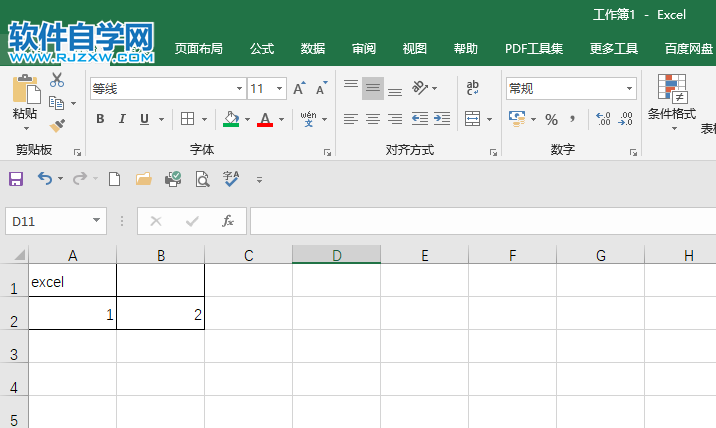Image resolution: width=716 pixels, height=428 pixels.
Task: Click the quick print icon
Action: click(173, 179)
